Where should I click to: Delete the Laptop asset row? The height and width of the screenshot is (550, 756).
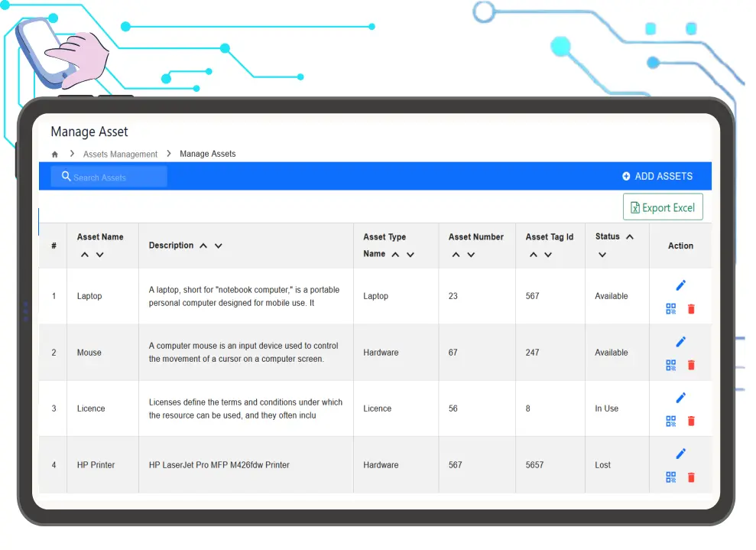click(x=691, y=309)
